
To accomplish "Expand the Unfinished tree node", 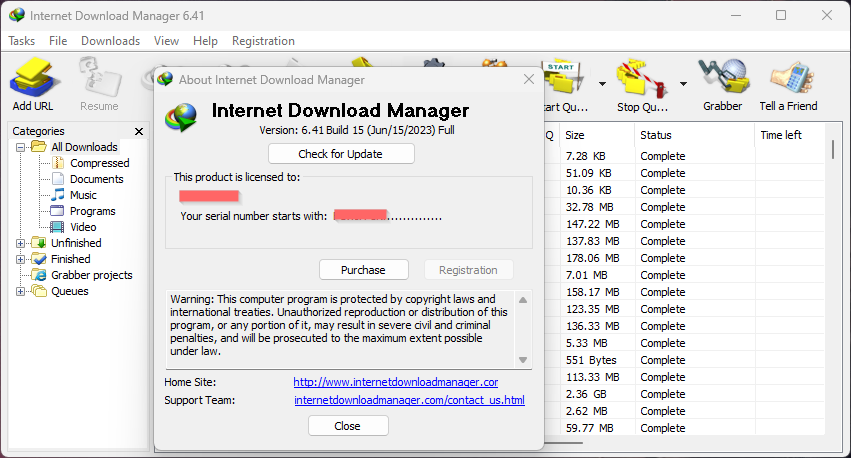I will pyautogui.click(x=21, y=243).
